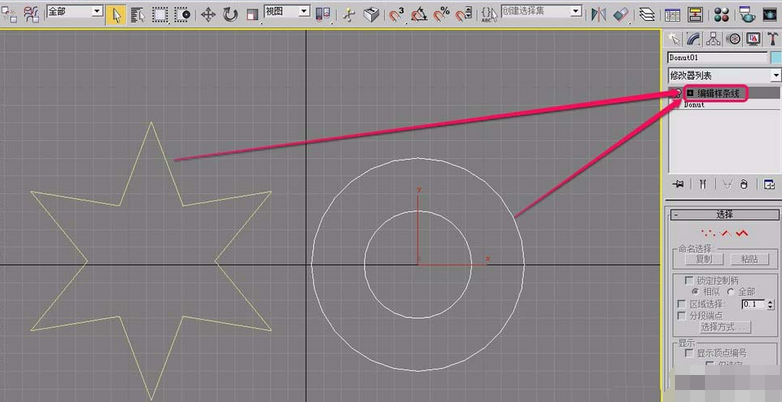Open the Layer Manager
The image size is (782, 402).
[647, 15]
